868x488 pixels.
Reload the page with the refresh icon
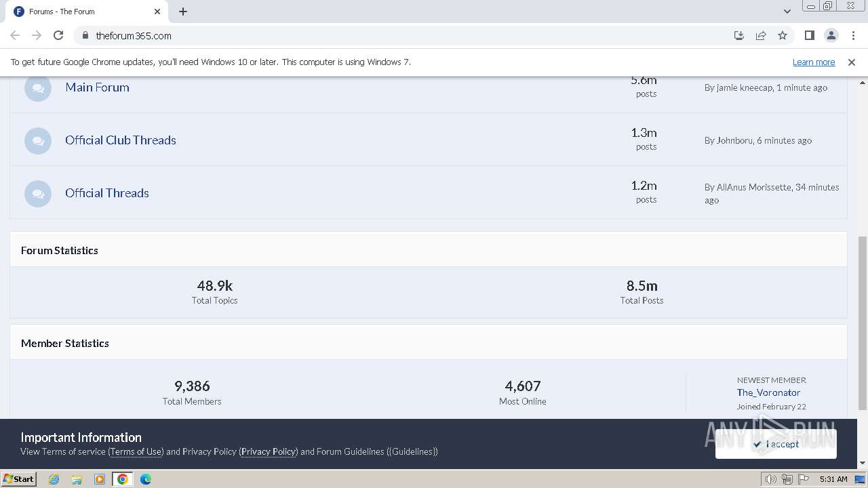(58, 35)
